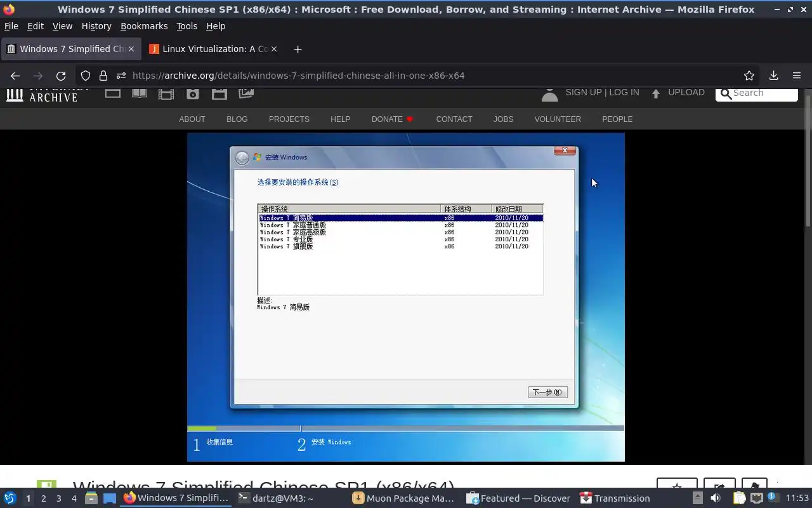Open the PEOPLE link
Image resolution: width=812 pixels, height=508 pixels.
(x=617, y=119)
